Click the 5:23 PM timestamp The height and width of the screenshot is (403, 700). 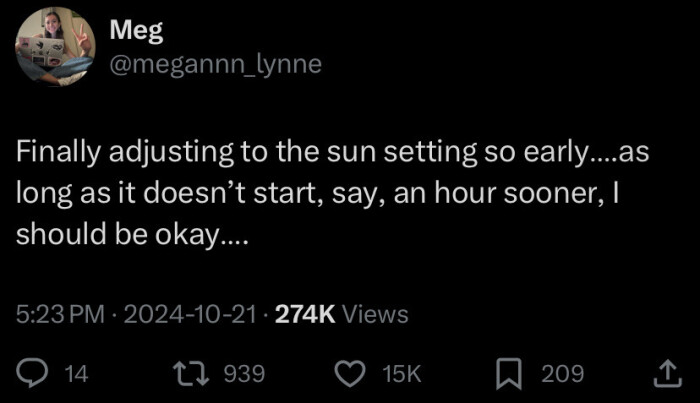point(59,314)
